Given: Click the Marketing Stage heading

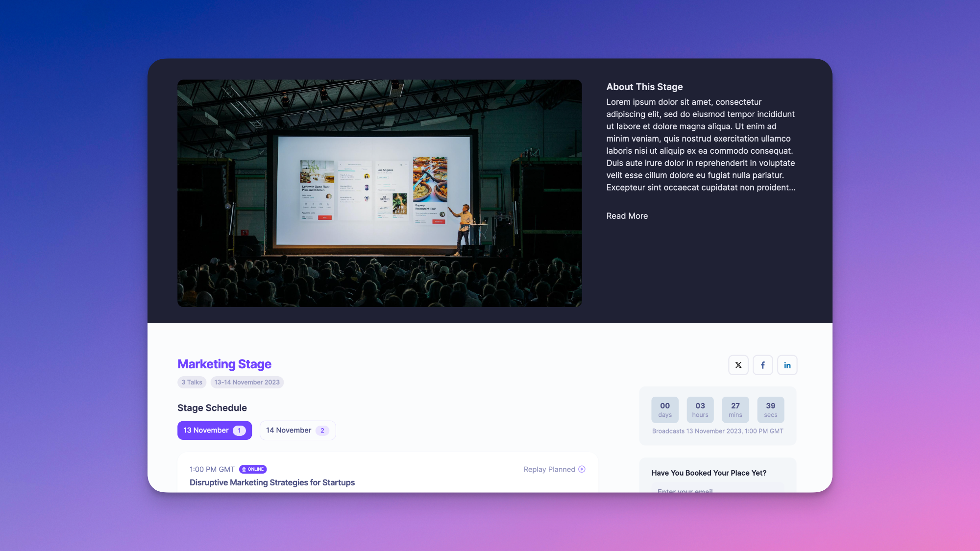Looking at the screenshot, I should 224,364.
